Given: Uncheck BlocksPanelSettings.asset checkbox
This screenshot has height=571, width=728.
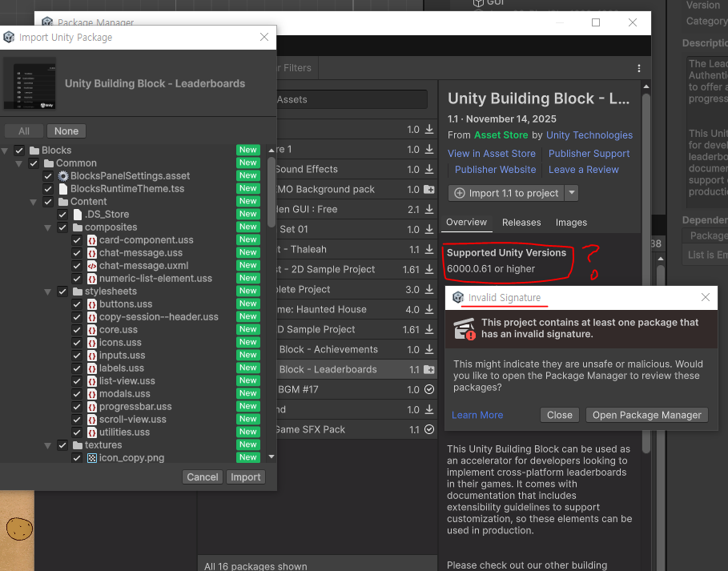Looking at the screenshot, I should click(48, 176).
